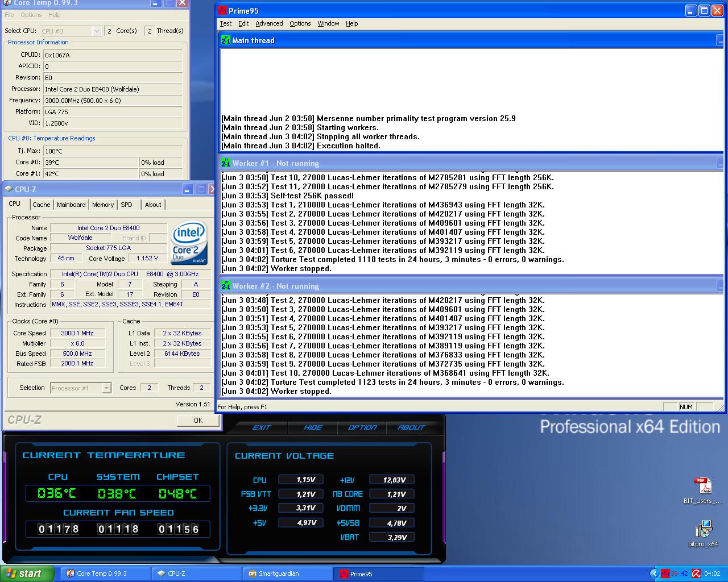Click the Prime95 title bar icon
Viewport: 728px width, 582px height.
222,11
